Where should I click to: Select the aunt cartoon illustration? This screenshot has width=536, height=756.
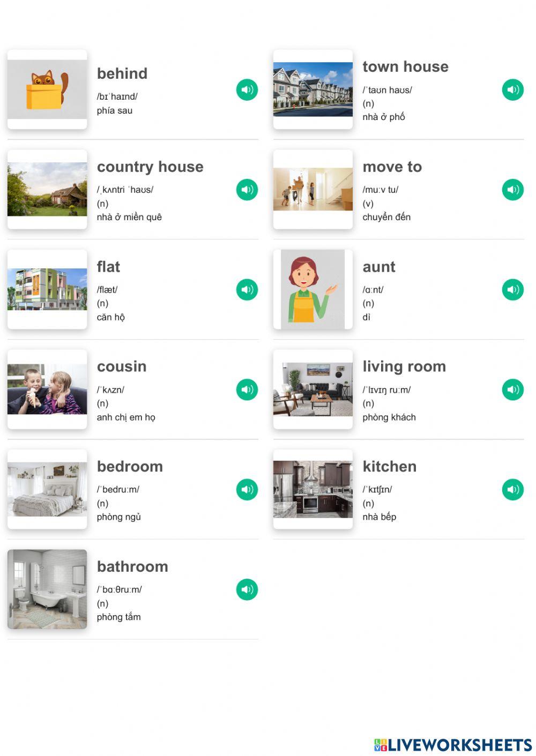tap(313, 289)
